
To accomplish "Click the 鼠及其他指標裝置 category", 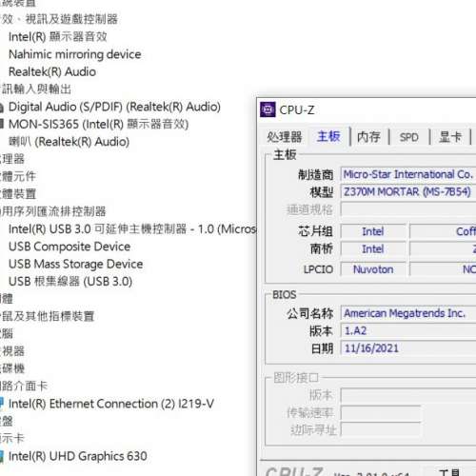I will click(x=48, y=316).
